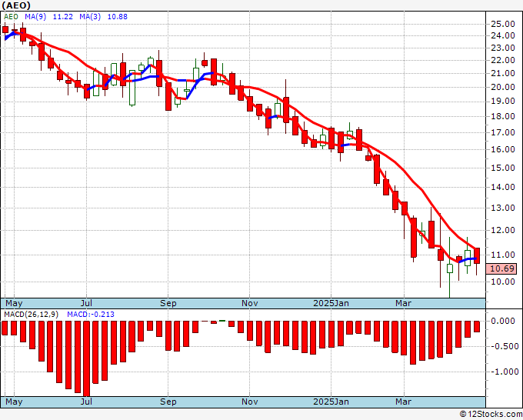The height and width of the screenshot is (420, 523).
Task: Click May on the MACD panel time axis
Action: tap(14, 402)
